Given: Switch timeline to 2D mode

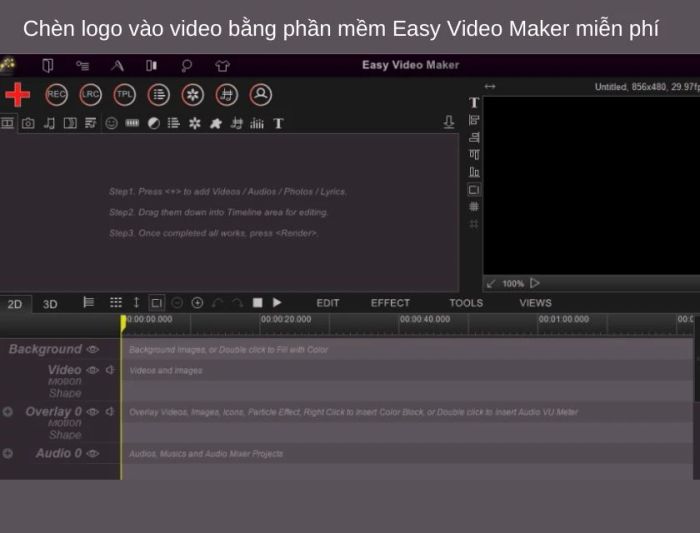Looking at the screenshot, I should pyautogui.click(x=15, y=304).
